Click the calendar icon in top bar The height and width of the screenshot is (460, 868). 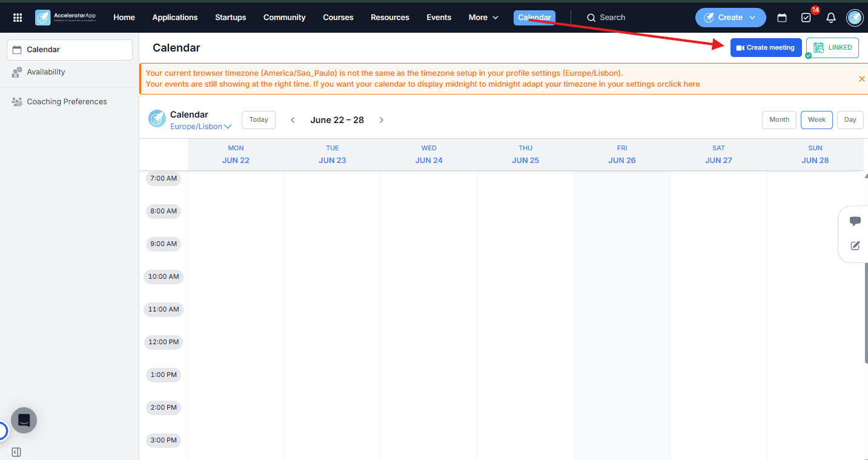[782, 18]
